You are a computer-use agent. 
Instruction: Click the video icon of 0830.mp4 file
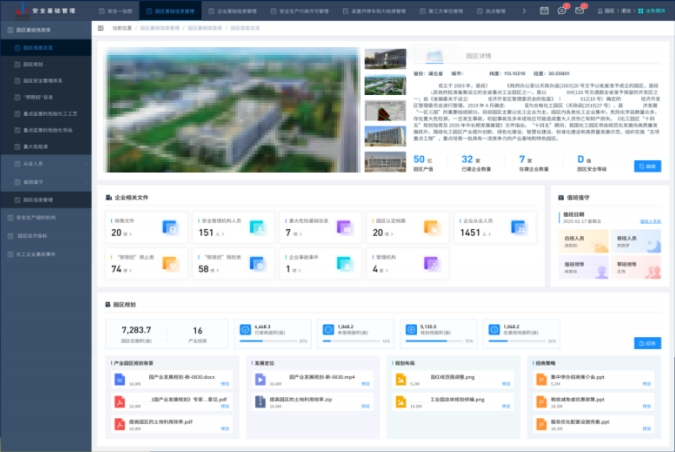[260, 379]
